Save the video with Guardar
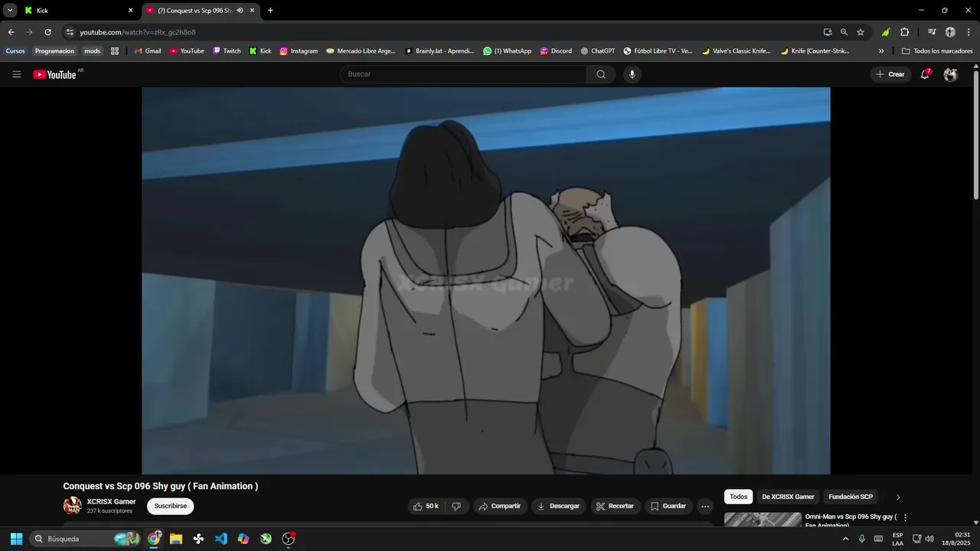This screenshot has height=551, width=980. coord(668,506)
